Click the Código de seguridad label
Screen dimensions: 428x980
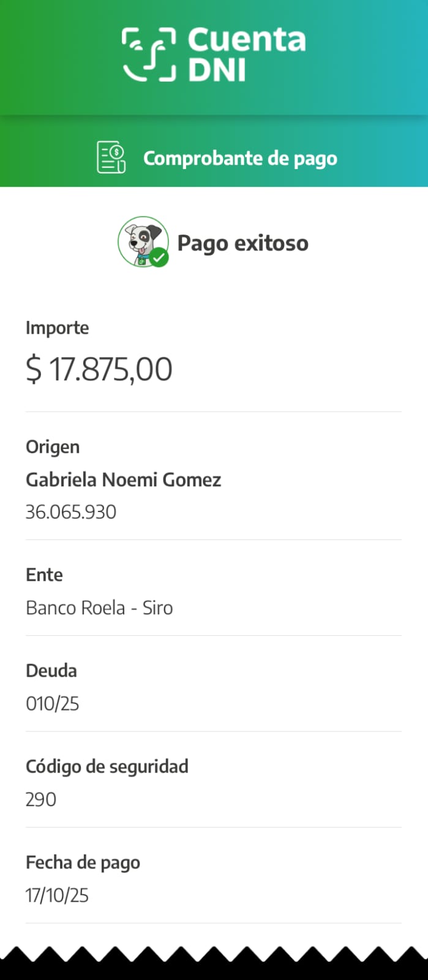pos(107,766)
